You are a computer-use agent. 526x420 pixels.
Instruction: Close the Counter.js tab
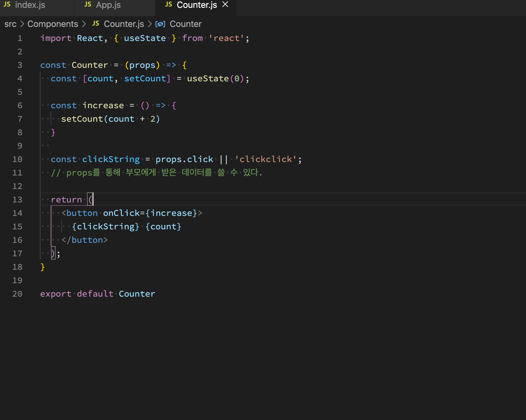coord(225,4)
